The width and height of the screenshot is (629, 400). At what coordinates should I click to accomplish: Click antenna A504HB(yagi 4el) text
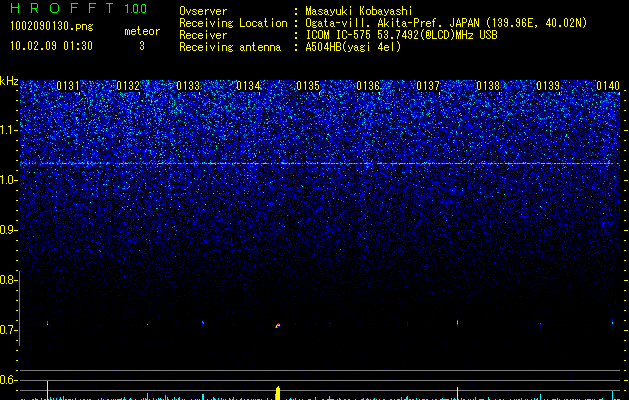pos(353,47)
